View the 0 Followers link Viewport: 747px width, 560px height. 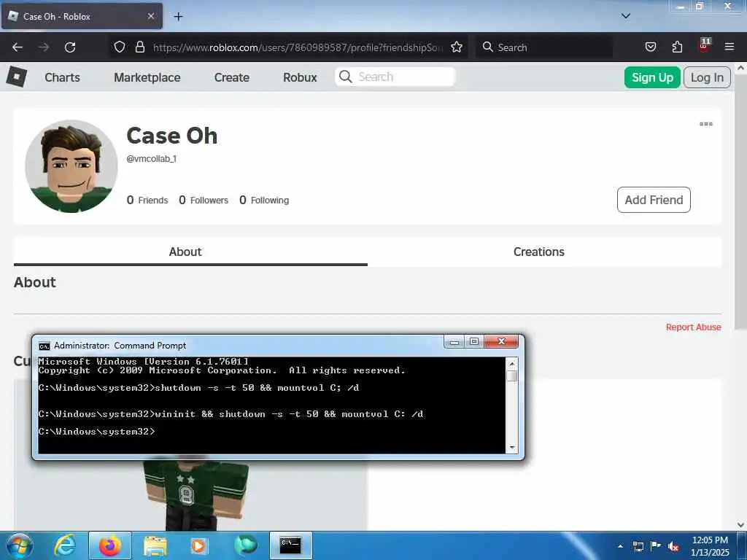click(x=204, y=200)
